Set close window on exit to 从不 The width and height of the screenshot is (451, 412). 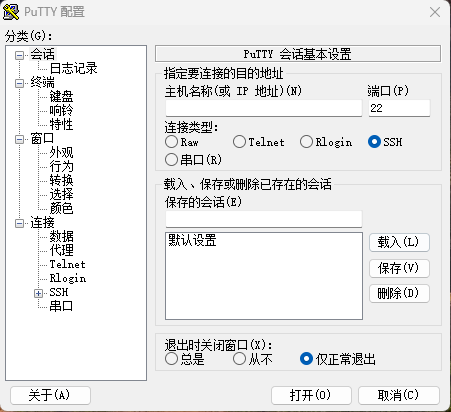click(239, 359)
